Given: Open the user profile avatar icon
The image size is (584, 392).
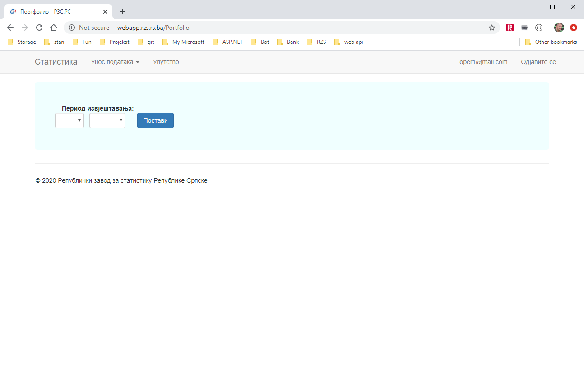Looking at the screenshot, I should click(x=559, y=28).
